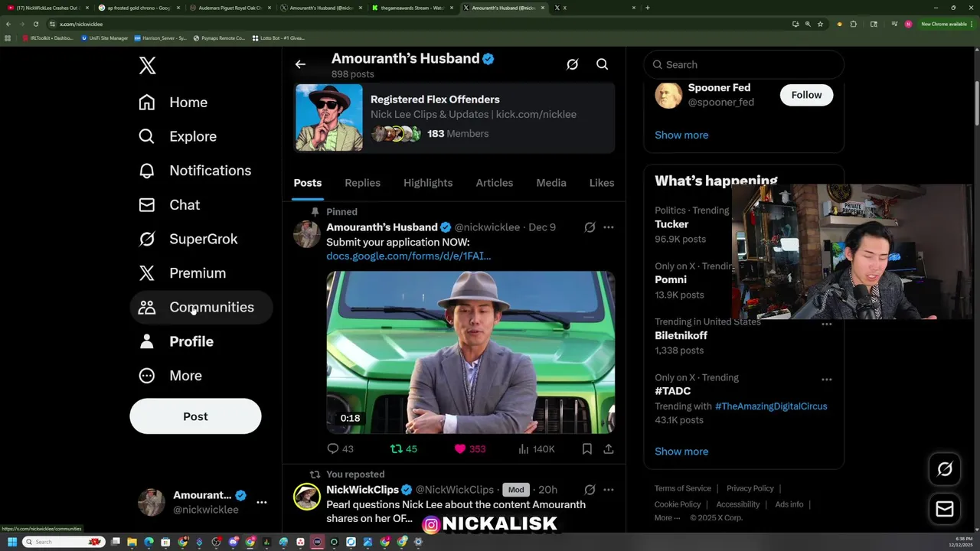Bookmark this page with the star icon
Viewport: 980px width, 551px height.
820,24
